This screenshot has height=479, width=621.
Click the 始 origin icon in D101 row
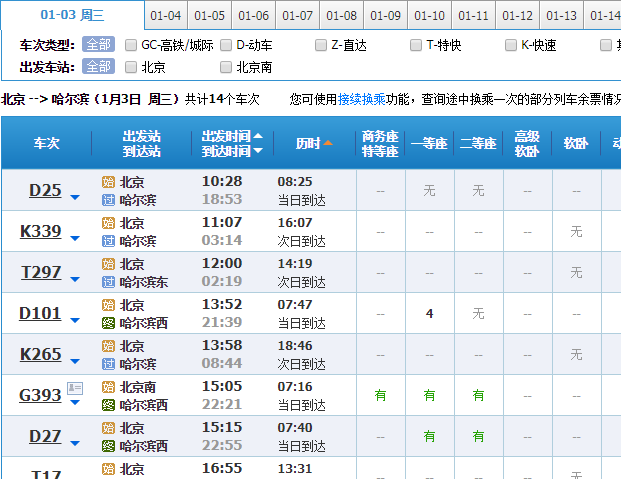coord(108,305)
